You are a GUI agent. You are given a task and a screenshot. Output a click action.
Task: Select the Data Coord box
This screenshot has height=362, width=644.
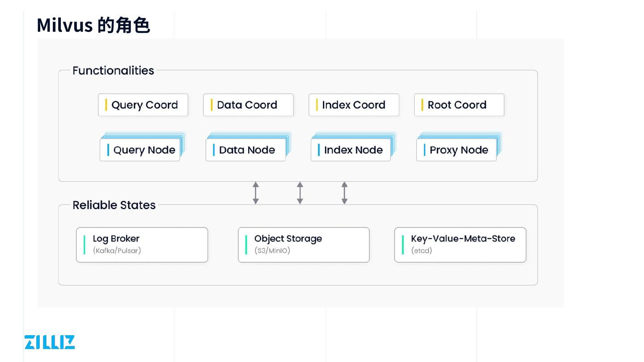coord(248,105)
